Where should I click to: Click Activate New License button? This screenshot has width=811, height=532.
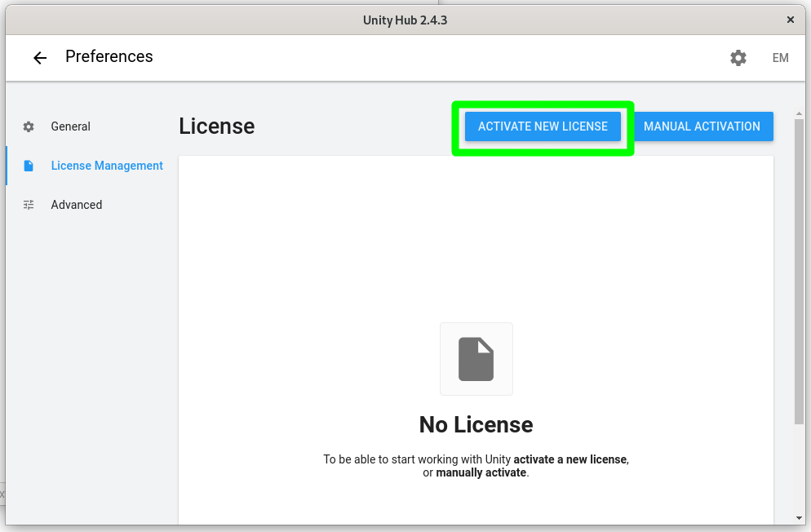(543, 126)
